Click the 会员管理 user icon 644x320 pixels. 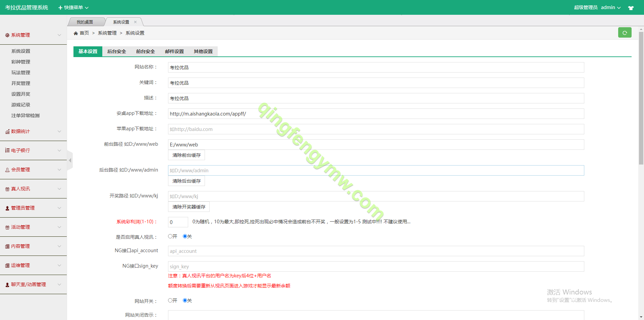[7, 170]
